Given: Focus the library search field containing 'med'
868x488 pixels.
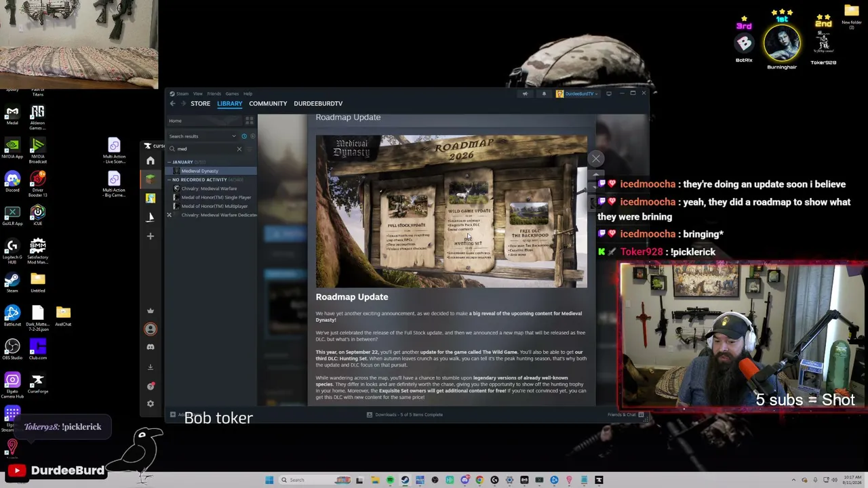Looking at the screenshot, I should (x=203, y=149).
